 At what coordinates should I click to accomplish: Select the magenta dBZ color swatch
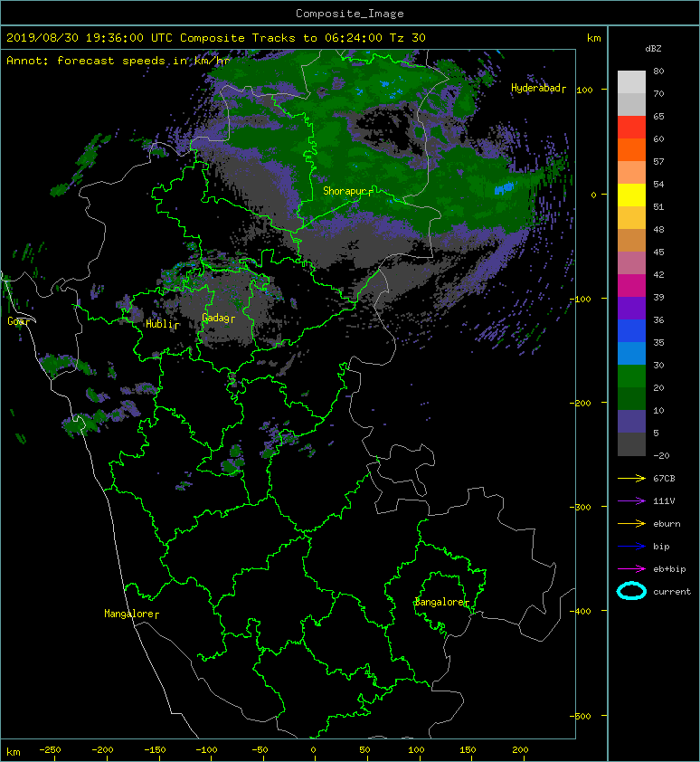[631, 285]
